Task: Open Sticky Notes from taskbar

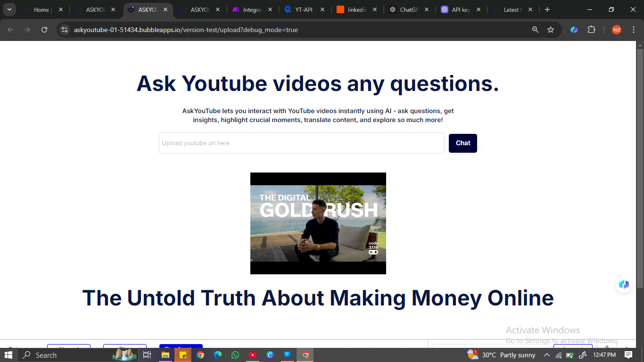Action: pos(182,355)
